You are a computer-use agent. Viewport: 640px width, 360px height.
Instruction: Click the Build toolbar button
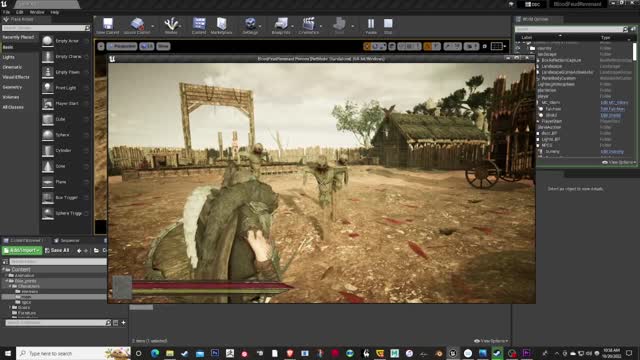pyautogui.click(x=339, y=26)
